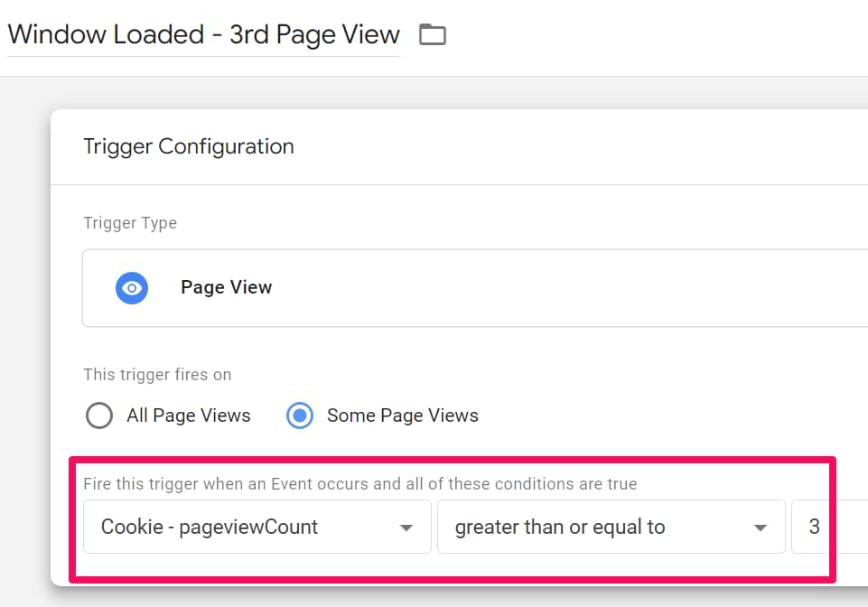This screenshot has width=868, height=607.
Task: Click the blue Page View eye icon
Action: pyautogui.click(x=132, y=288)
